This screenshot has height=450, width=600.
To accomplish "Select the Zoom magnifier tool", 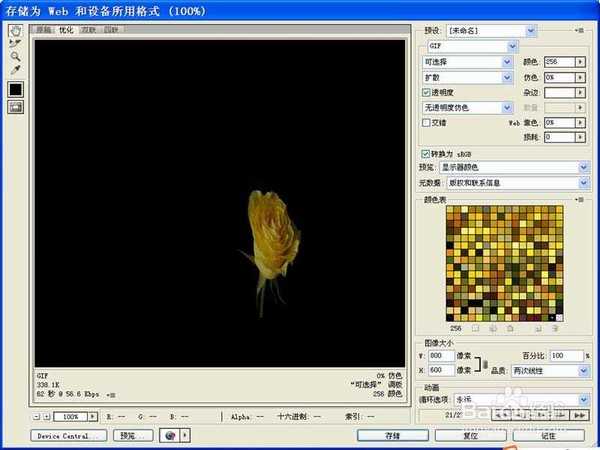I will pyautogui.click(x=16, y=56).
